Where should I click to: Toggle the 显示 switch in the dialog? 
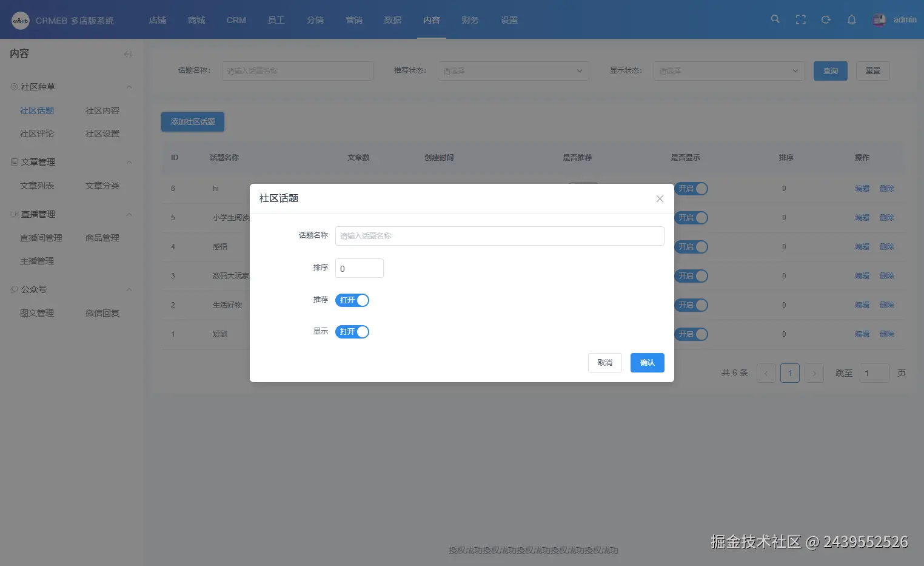coord(352,332)
